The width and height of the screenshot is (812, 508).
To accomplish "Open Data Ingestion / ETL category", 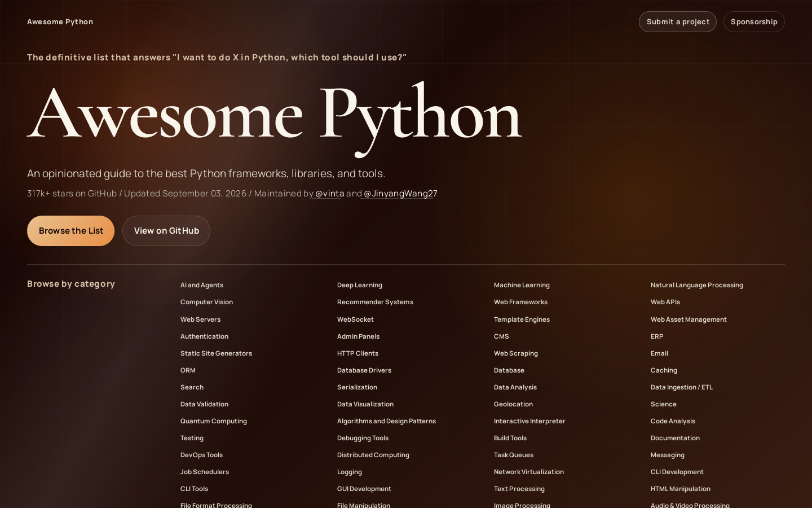I will click(682, 387).
